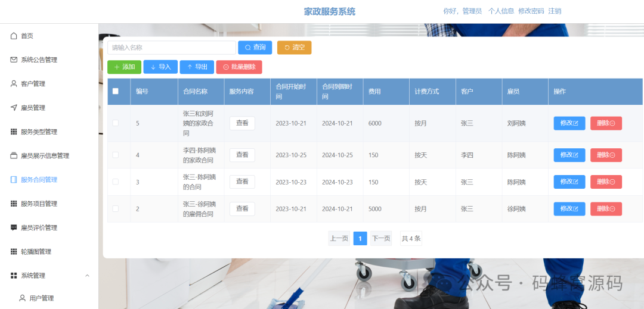644x309 pixels.
Task: Click the arrow icon for 雇员管理
Action: coord(14,108)
